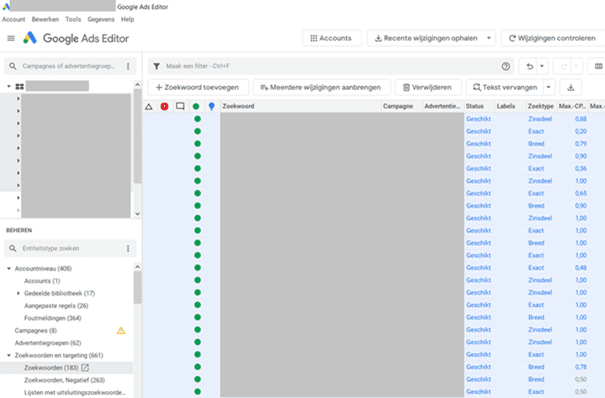Viewport: 605px width, 398px height.
Task: Sort by green status dot column header
Action: (x=196, y=106)
